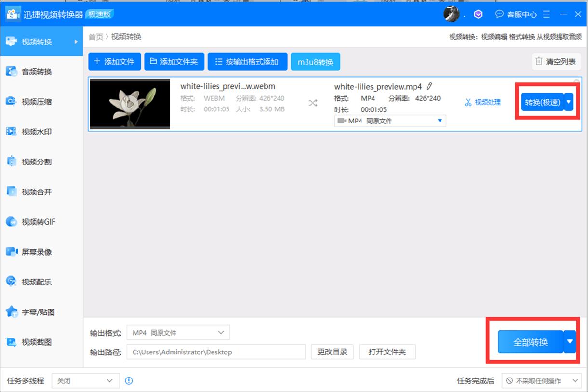Click the 视频处理 scissors editing icon

point(482,102)
